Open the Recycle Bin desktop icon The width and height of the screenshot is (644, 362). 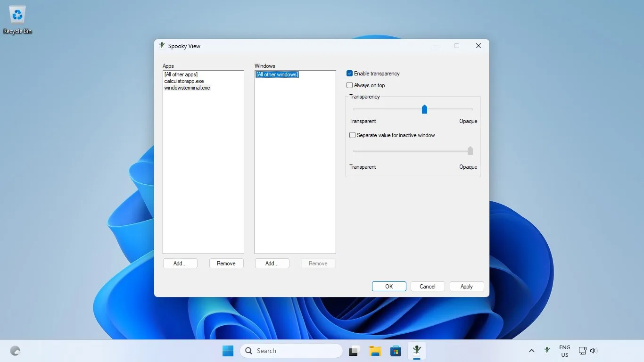17,20
